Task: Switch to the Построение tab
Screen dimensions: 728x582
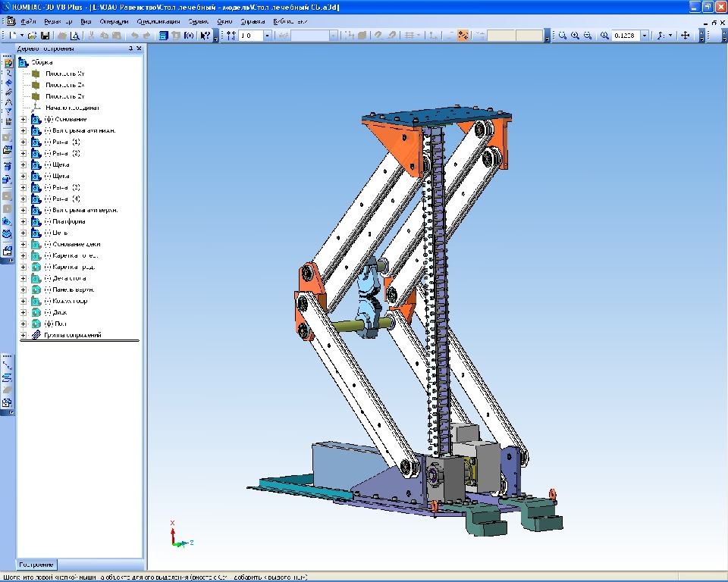Action: pyautogui.click(x=37, y=565)
